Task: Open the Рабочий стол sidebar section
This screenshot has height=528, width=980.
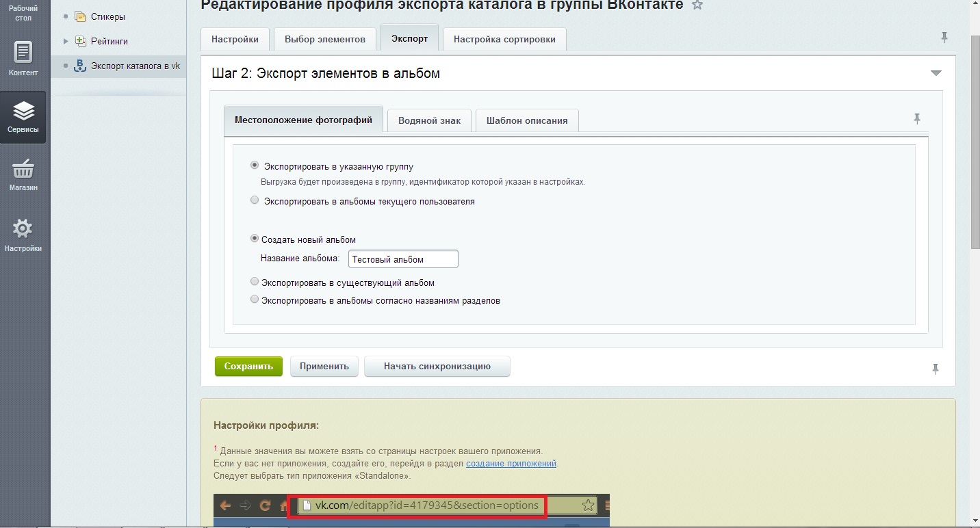Action: [x=23, y=12]
